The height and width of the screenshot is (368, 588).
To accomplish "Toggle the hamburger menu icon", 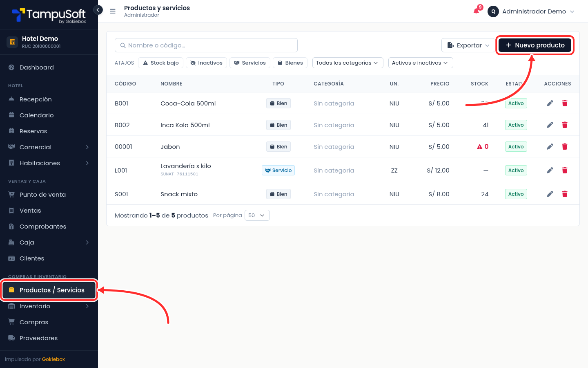I will click(x=113, y=11).
